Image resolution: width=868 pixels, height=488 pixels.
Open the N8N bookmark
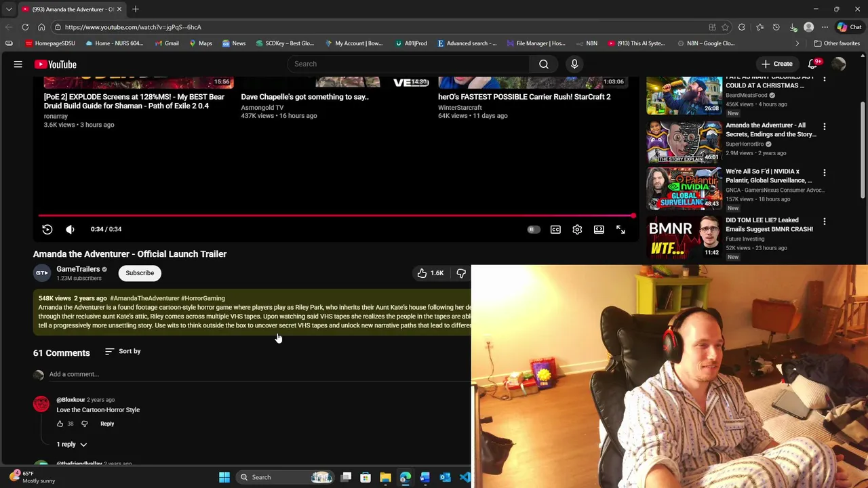586,43
